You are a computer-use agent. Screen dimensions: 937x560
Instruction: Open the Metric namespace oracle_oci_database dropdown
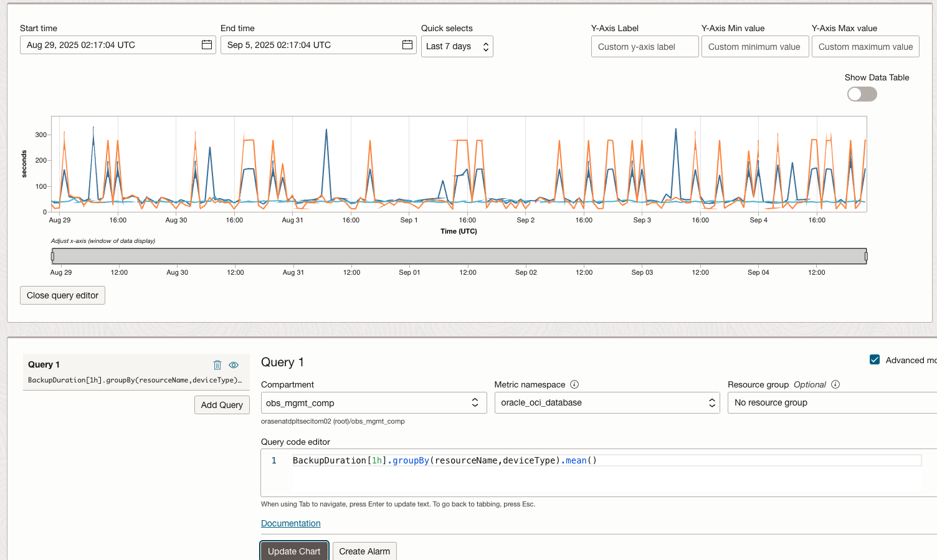[x=606, y=402]
